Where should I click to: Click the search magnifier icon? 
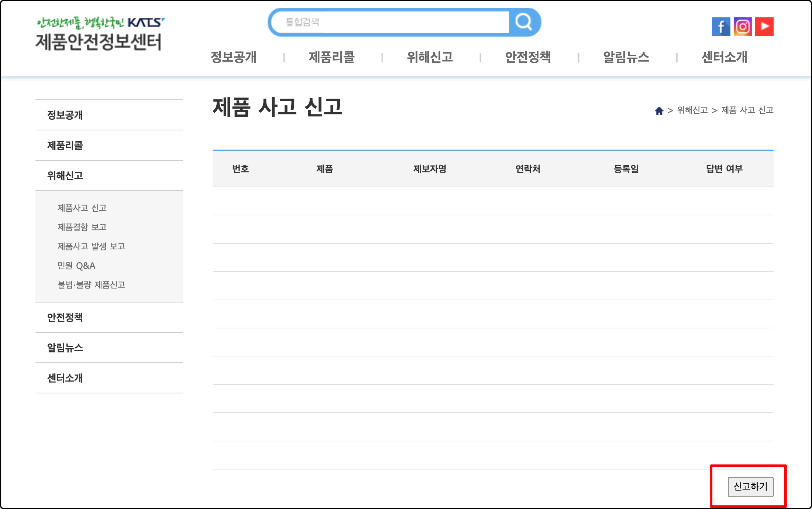click(524, 22)
